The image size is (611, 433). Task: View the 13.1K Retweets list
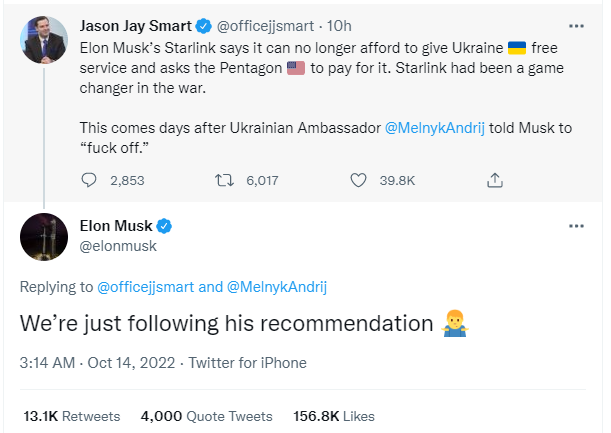tap(71, 416)
